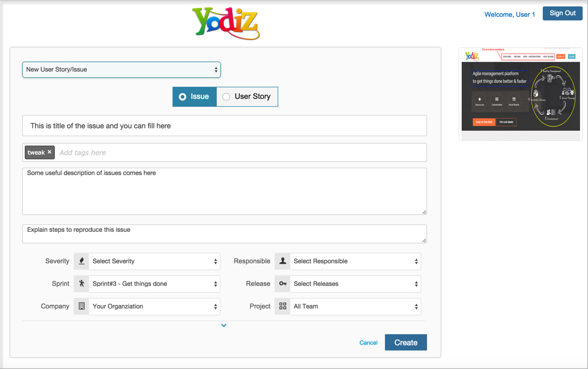Image resolution: width=588 pixels, height=369 pixels.
Task: Click the Sign Out button
Action: coord(562,13)
